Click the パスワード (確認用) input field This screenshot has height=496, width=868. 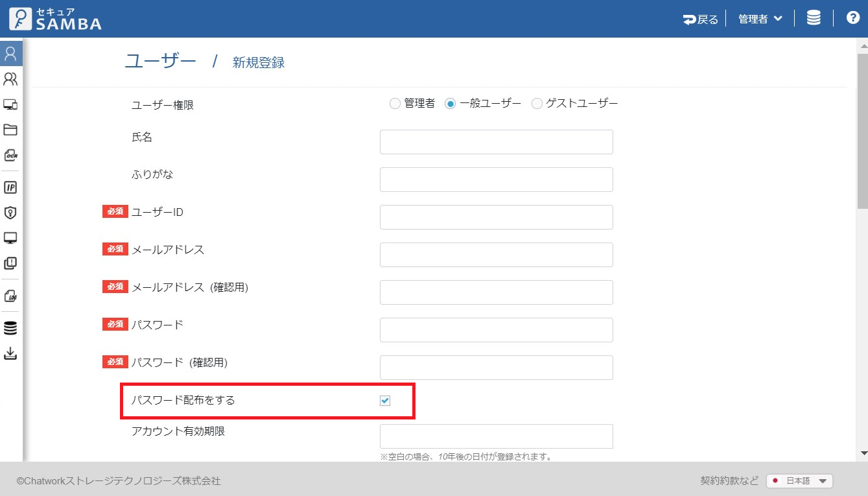click(497, 368)
